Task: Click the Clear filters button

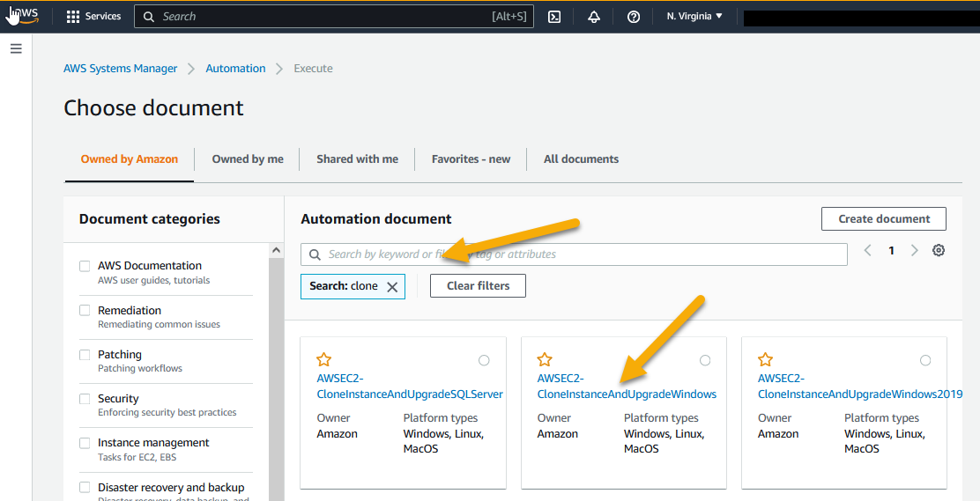Action: pyautogui.click(x=479, y=286)
